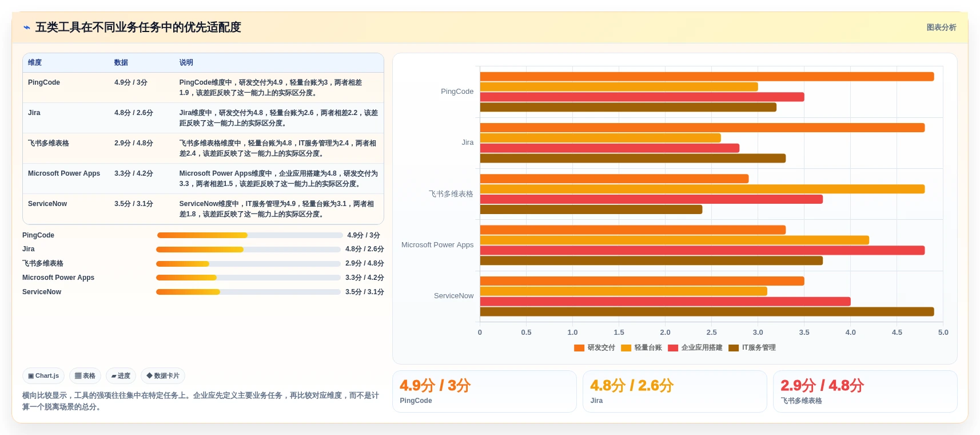The image size is (980, 435).
Task: Click the panel title 五类工具在不同业务任务中的优先适配度
Action: coord(138,27)
